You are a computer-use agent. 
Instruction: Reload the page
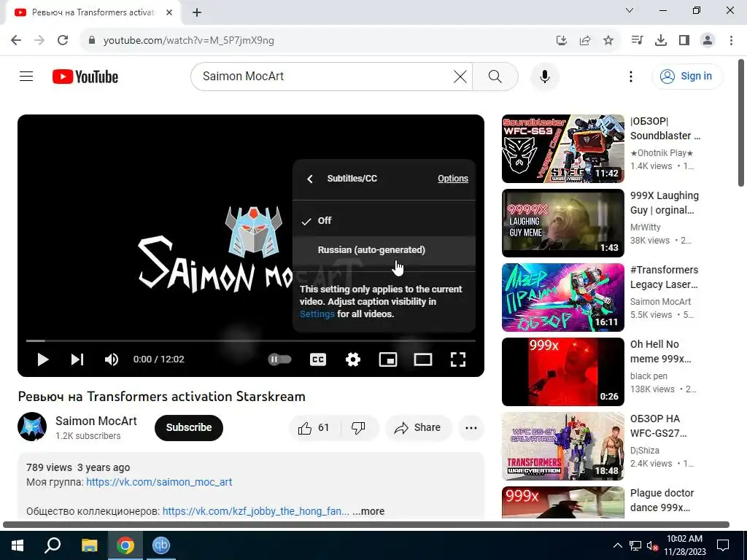63,41
